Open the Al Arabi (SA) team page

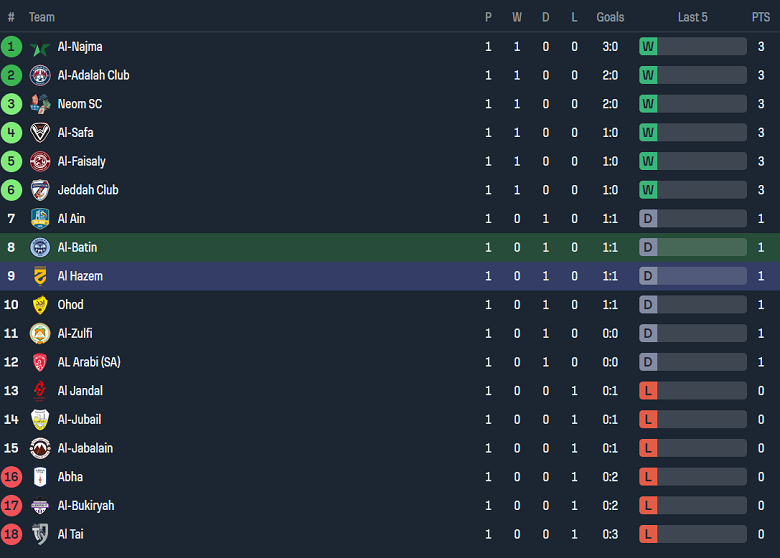[x=88, y=362]
